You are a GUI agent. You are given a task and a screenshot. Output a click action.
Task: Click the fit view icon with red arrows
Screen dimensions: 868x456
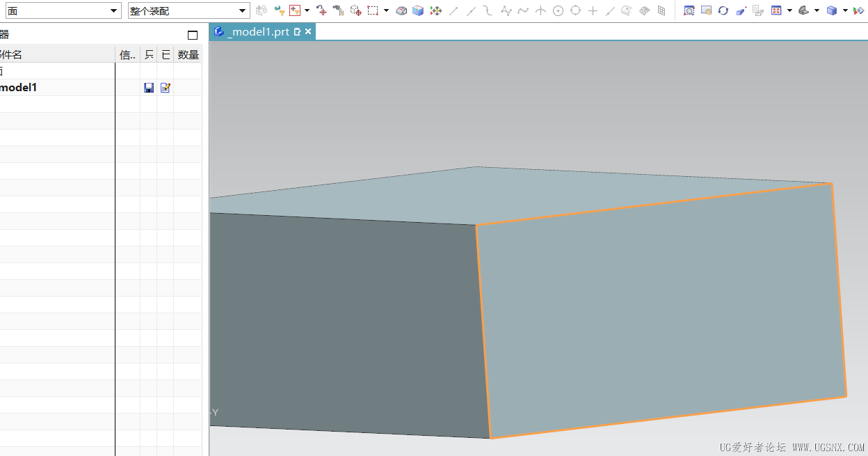point(776,10)
